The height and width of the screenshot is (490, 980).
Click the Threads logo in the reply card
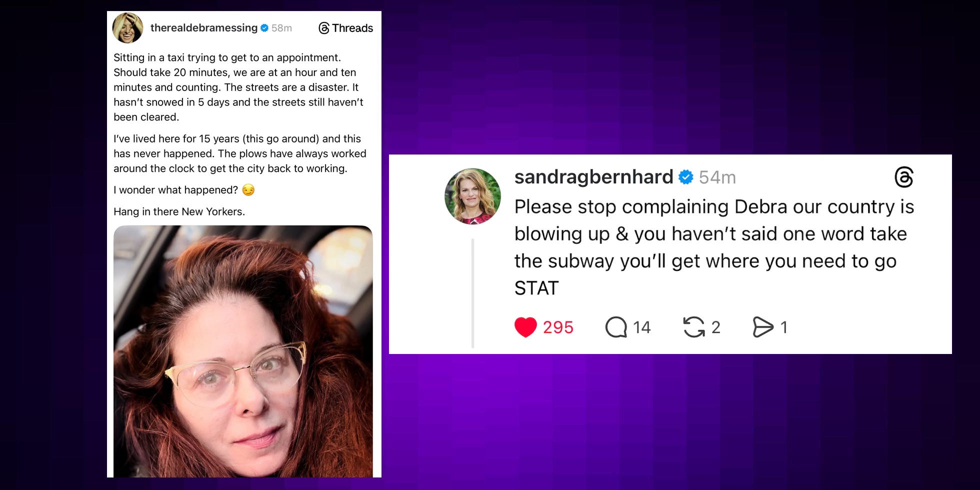(x=904, y=177)
